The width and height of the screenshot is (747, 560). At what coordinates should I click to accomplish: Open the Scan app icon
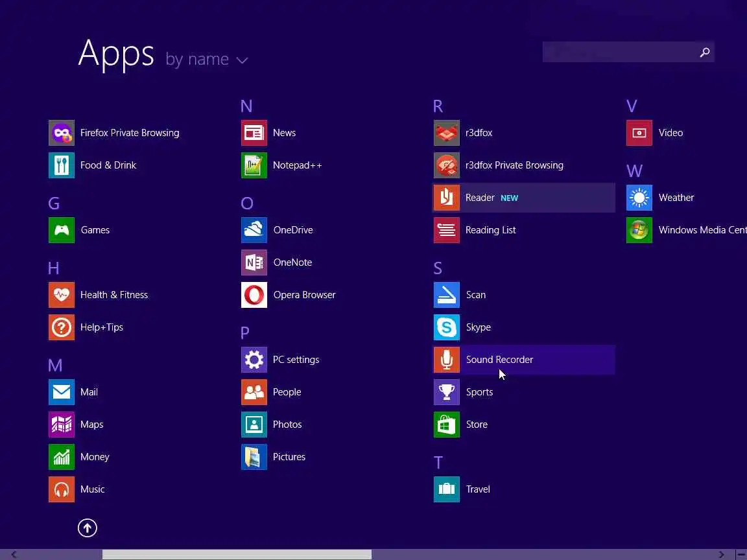446,295
